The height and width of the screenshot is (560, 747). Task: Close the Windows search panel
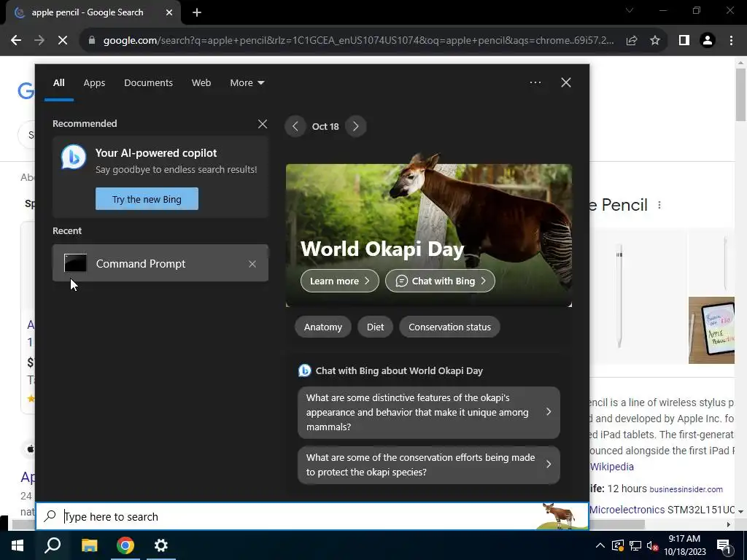(566, 82)
